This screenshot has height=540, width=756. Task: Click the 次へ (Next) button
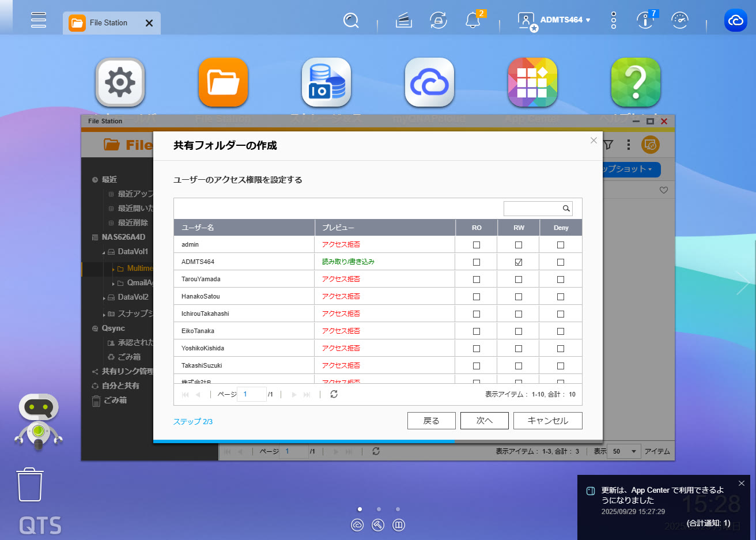click(x=484, y=421)
